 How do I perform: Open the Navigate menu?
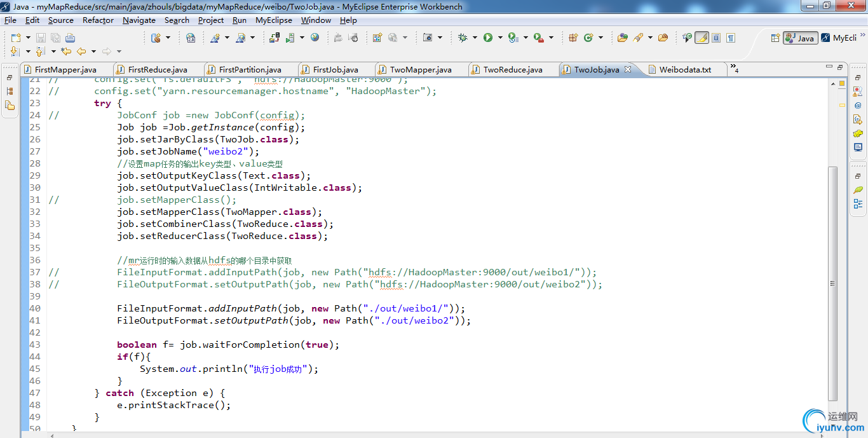(x=139, y=20)
